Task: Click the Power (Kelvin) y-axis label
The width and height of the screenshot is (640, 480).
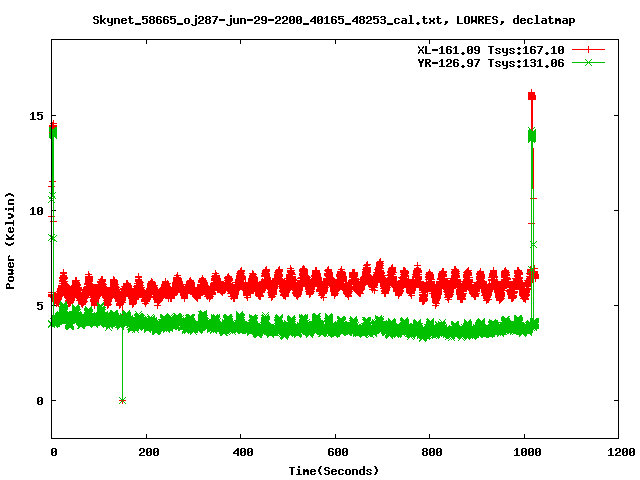Action: click(10, 241)
